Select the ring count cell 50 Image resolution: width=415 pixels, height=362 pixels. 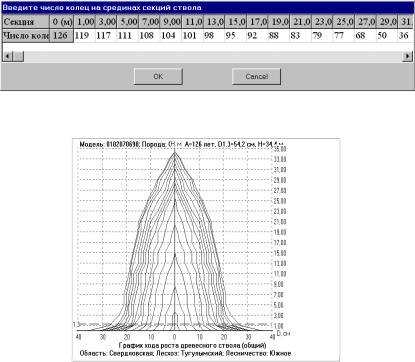(x=387, y=36)
